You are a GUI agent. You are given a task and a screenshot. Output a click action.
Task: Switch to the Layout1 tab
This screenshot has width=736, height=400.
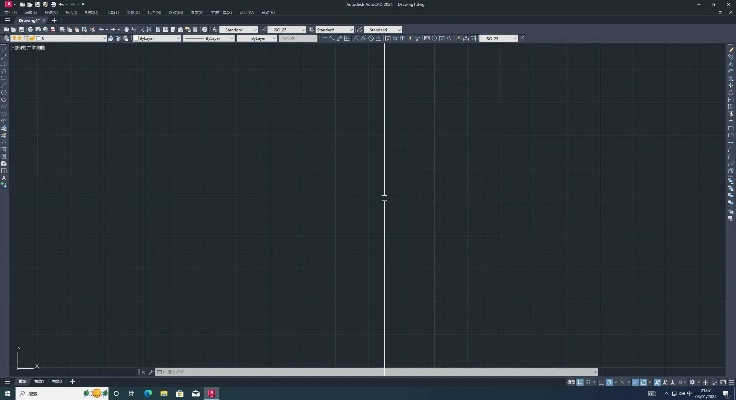coord(39,381)
